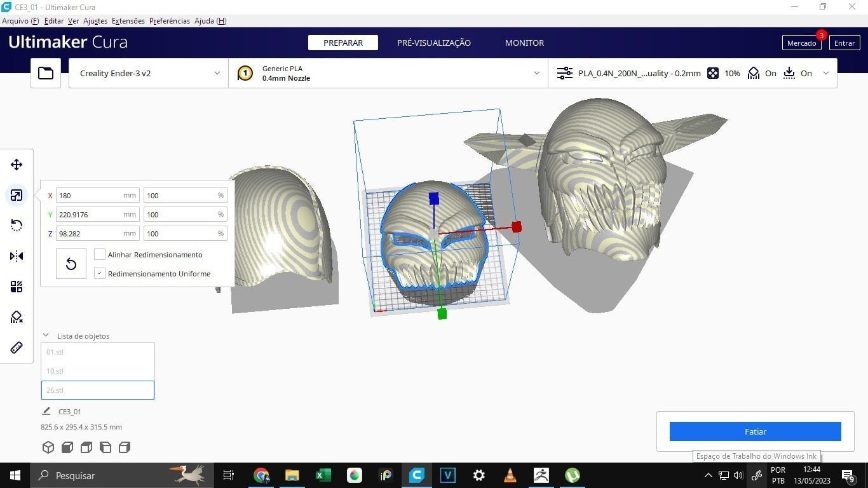Switch to PREPARAR stage tab
868x488 pixels.
pyautogui.click(x=343, y=43)
